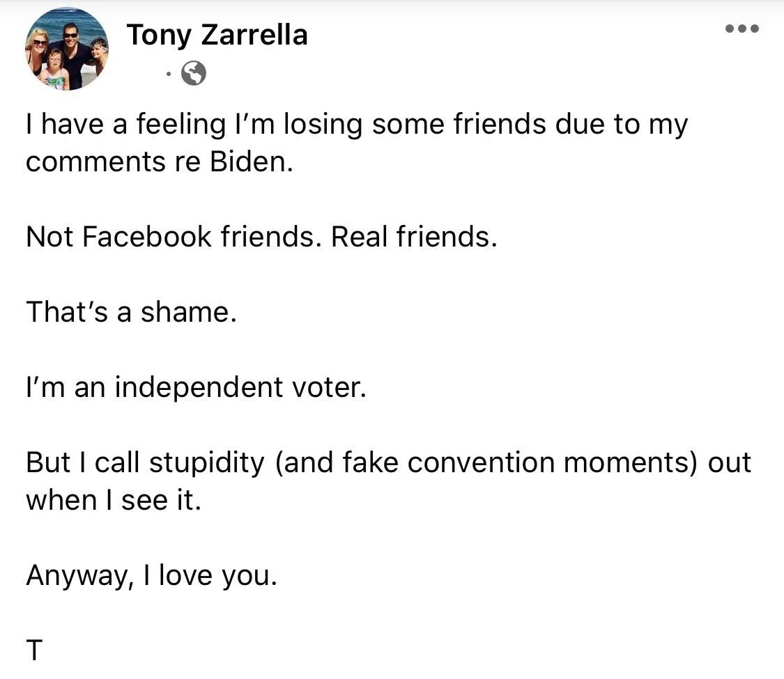Click the sentence "Real friends."
Image resolution: width=784 pixels, height=679 pixels.
pyautogui.click(x=415, y=237)
